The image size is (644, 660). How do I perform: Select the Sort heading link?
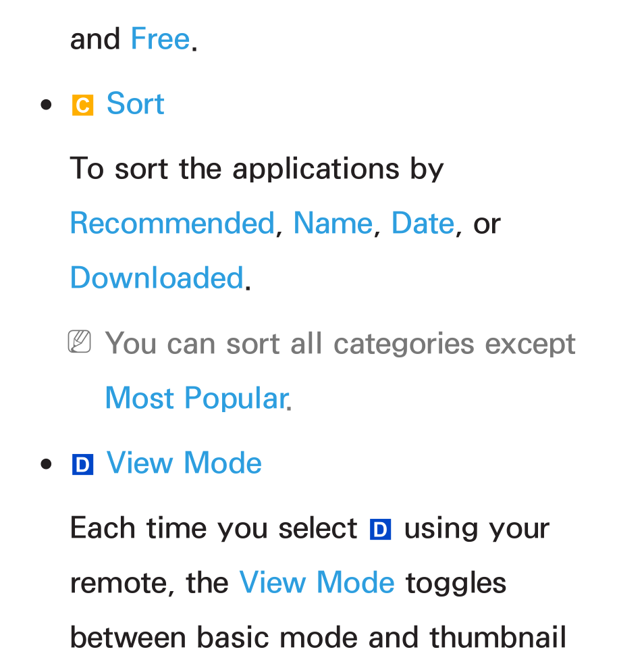(x=136, y=103)
